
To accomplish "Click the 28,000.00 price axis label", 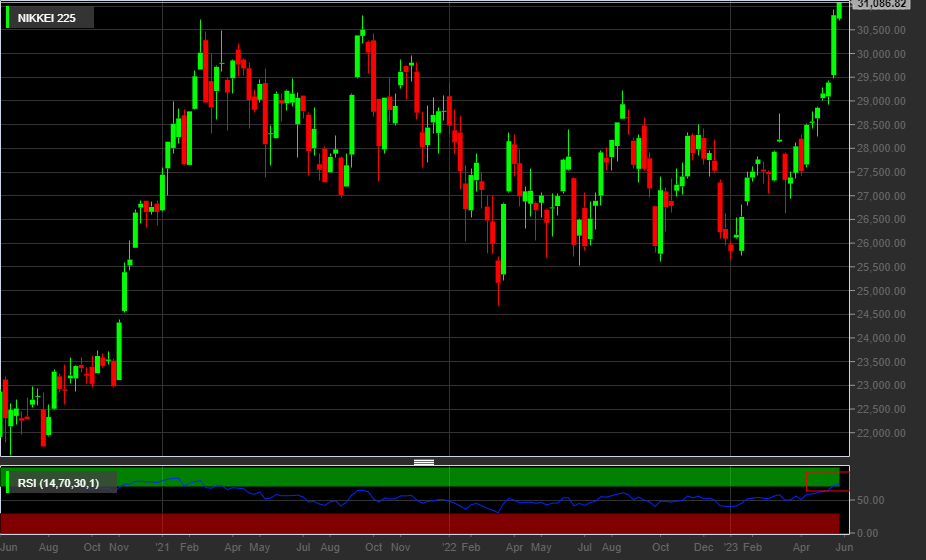I will pos(881,148).
